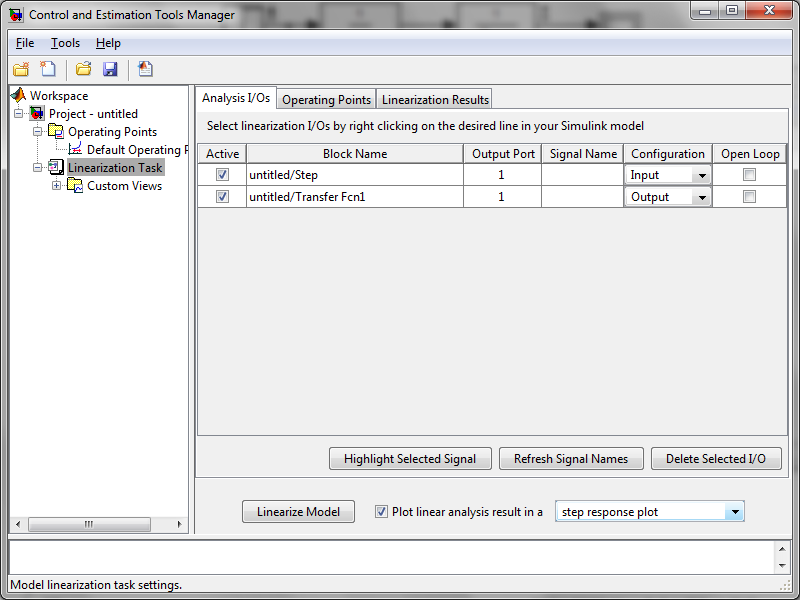
Task: Click the Save floppy disk icon
Action: [x=110, y=69]
